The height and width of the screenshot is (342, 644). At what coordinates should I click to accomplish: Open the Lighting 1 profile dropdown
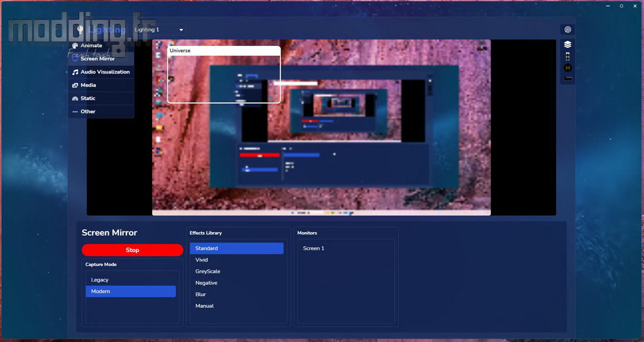pyautogui.click(x=159, y=30)
